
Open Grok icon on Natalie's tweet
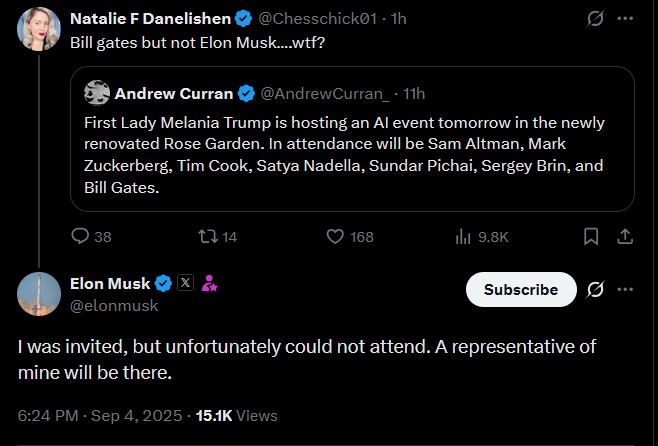tap(595, 18)
